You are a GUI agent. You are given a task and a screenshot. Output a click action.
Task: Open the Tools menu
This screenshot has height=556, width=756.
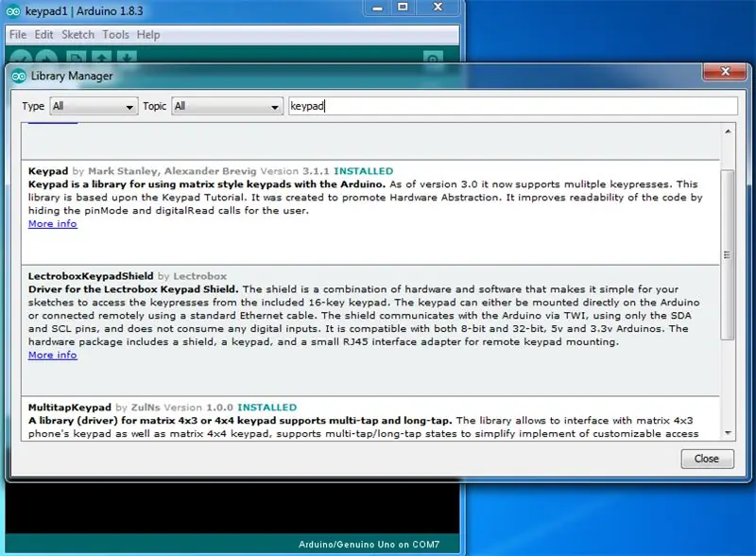[115, 35]
